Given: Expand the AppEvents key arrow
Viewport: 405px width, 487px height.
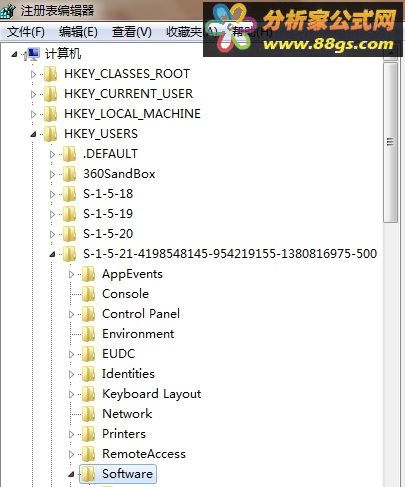Looking at the screenshot, I should tap(71, 274).
